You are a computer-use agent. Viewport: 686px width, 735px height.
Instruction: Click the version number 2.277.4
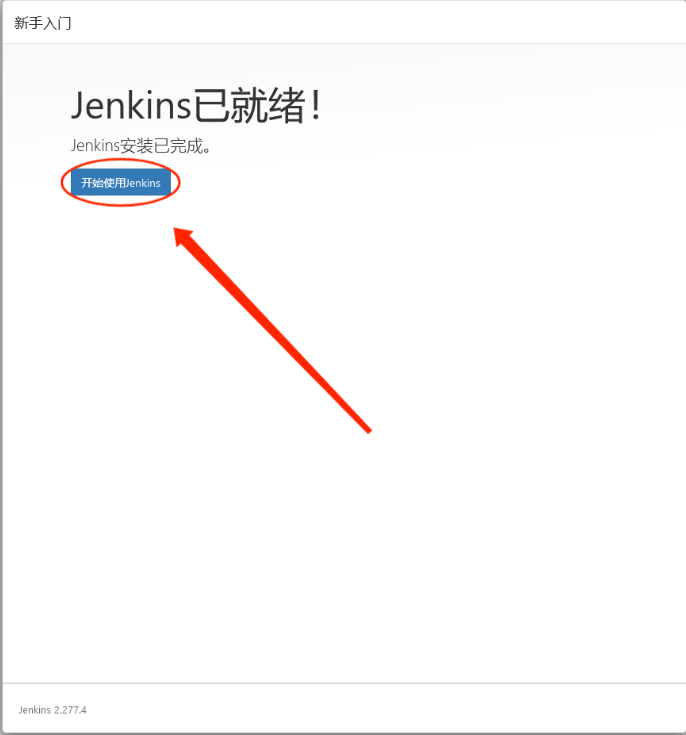70,710
